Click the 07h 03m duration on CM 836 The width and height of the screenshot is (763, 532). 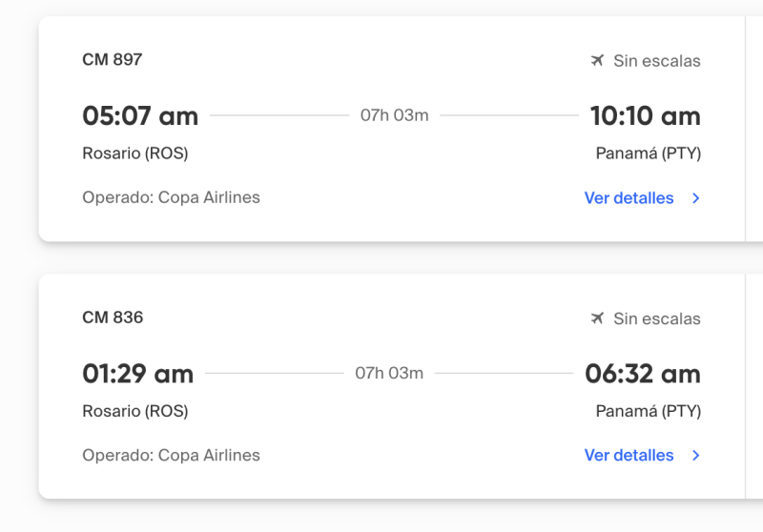point(389,373)
